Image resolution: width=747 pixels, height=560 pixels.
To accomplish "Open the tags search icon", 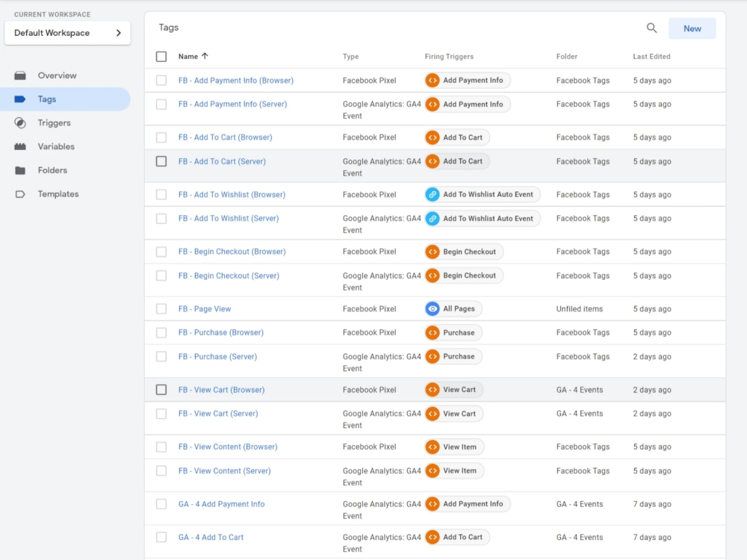I will (x=651, y=28).
